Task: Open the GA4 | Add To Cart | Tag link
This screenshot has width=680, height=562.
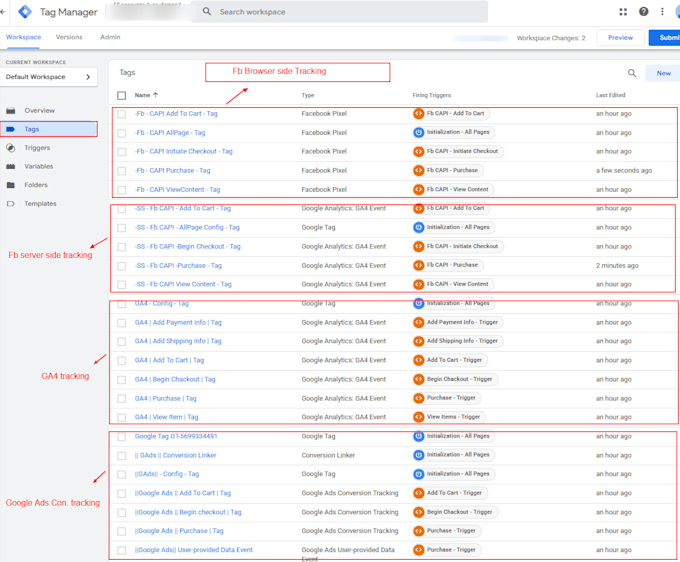Action: pyautogui.click(x=170, y=360)
